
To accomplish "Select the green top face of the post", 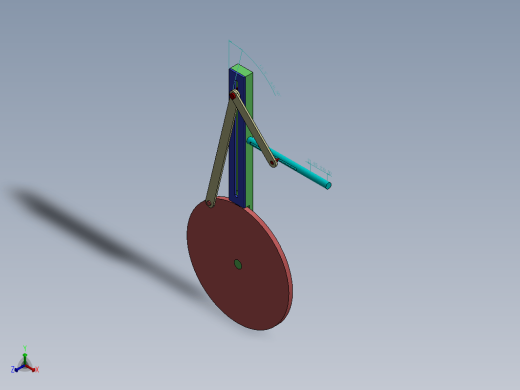I will (x=241, y=70).
